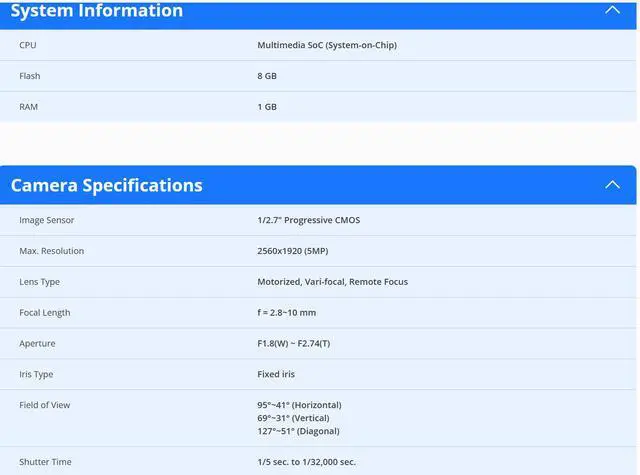Click the '2560x1920 (5MP)' value
The height and width of the screenshot is (475, 640).
[x=293, y=251]
